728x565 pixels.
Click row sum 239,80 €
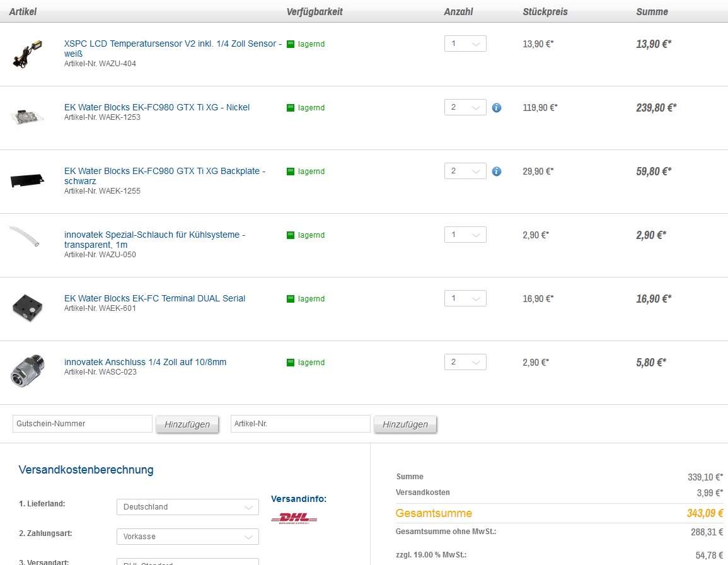(x=656, y=108)
